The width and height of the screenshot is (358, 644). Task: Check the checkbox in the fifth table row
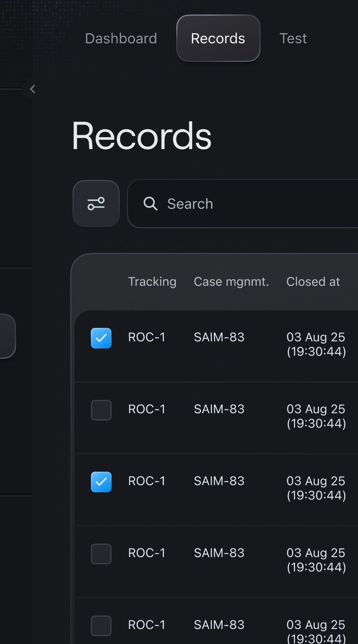pos(101,626)
